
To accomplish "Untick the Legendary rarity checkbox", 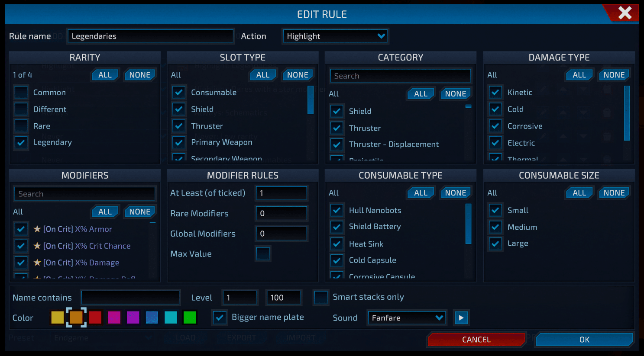I will click(21, 142).
